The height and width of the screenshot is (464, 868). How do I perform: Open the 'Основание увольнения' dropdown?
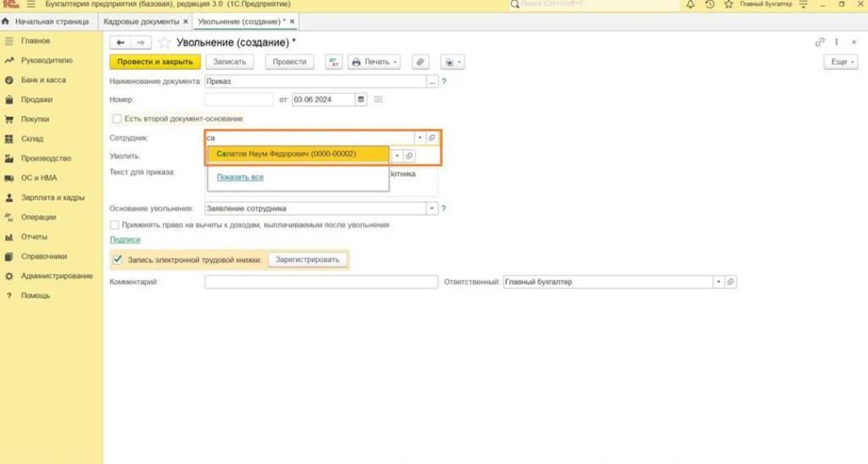point(431,208)
